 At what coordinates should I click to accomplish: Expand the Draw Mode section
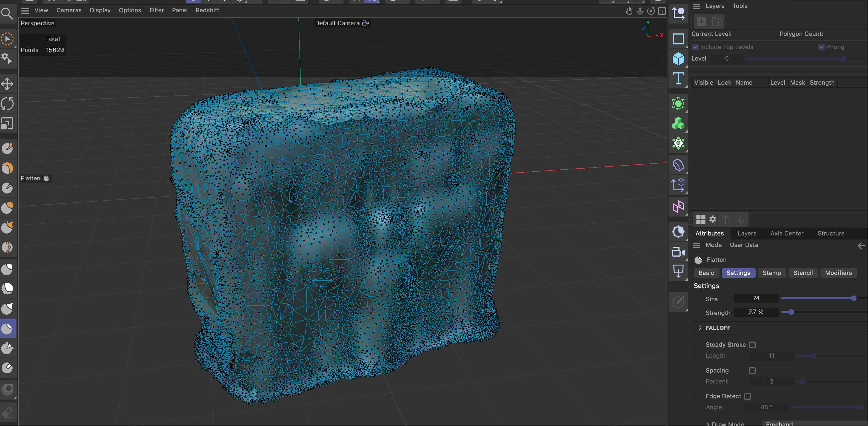point(708,424)
